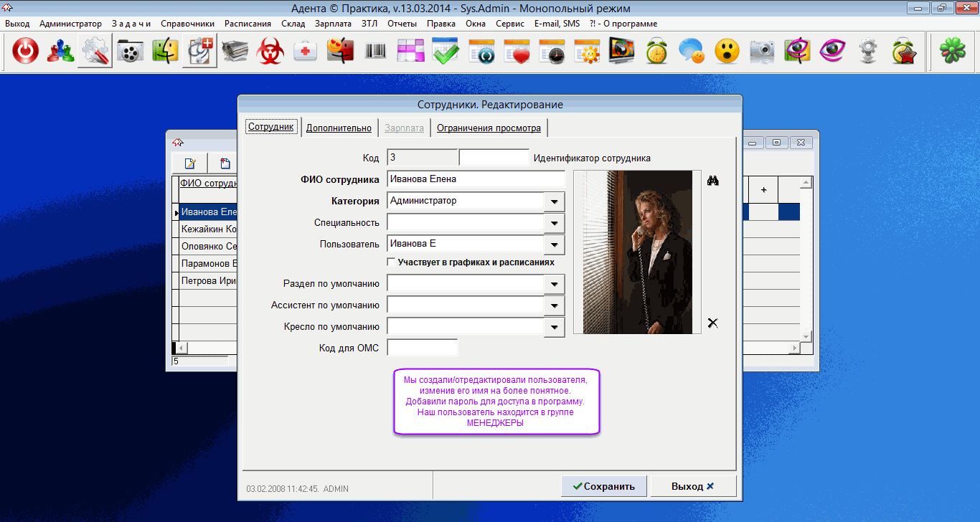Open the Ограничения просмотра tab
980x522 pixels.
coord(489,128)
